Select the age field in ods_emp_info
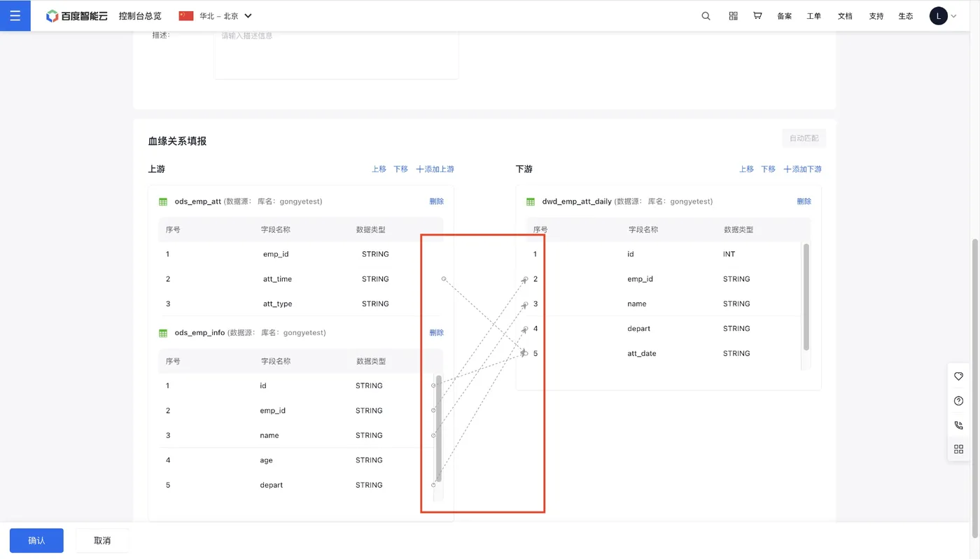The width and height of the screenshot is (980, 559). (266, 460)
